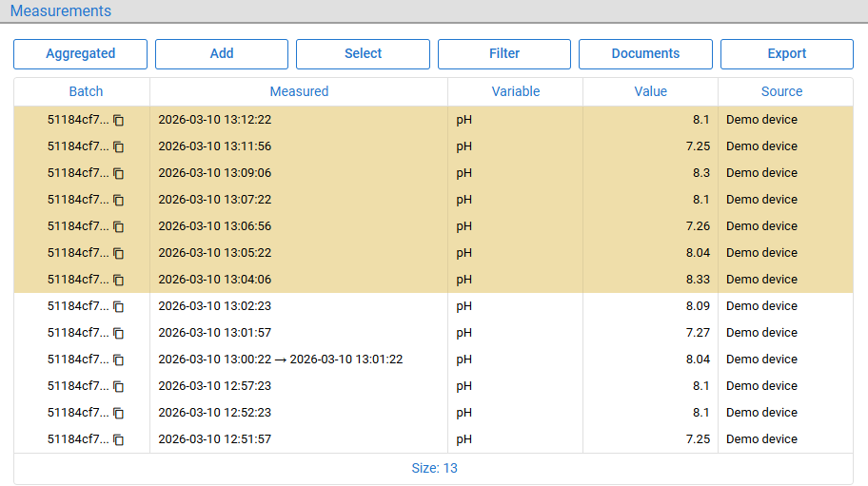The width and height of the screenshot is (868, 486).
Task: Select timestamp 2026-03-10 13:09:06
Action: (x=215, y=172)
